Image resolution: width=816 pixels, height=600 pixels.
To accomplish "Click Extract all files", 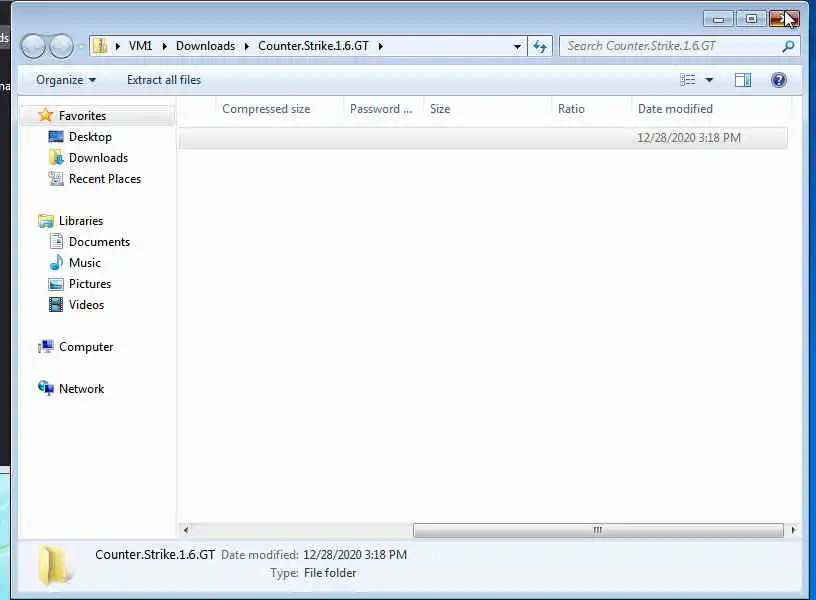I will click(x=164, y=80).
